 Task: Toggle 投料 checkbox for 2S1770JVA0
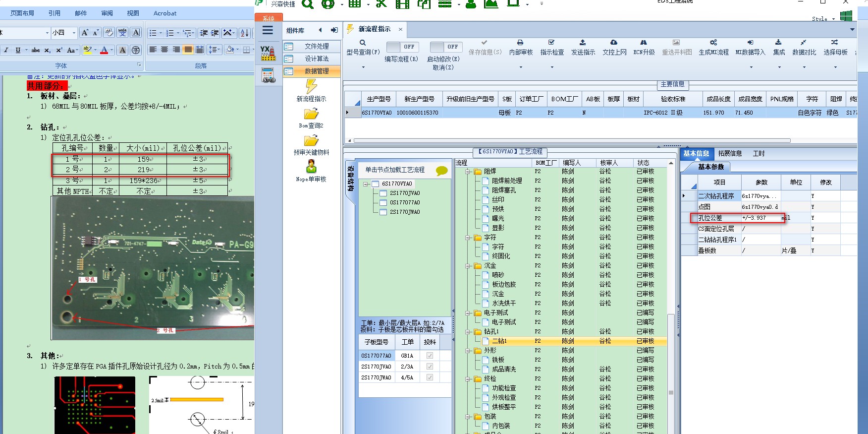430,367
